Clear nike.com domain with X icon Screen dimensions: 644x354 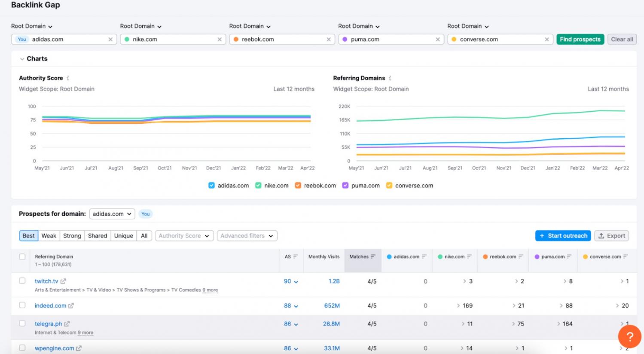[220, 40]
